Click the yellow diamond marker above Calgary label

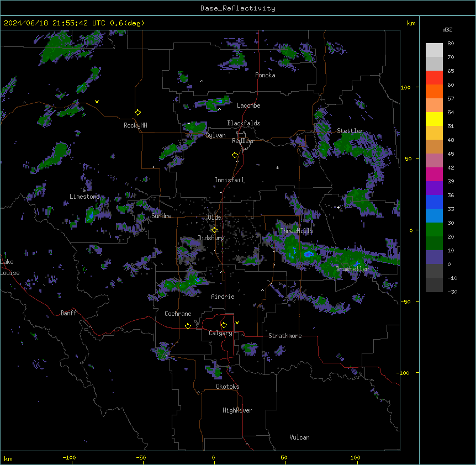pos(224,325)
